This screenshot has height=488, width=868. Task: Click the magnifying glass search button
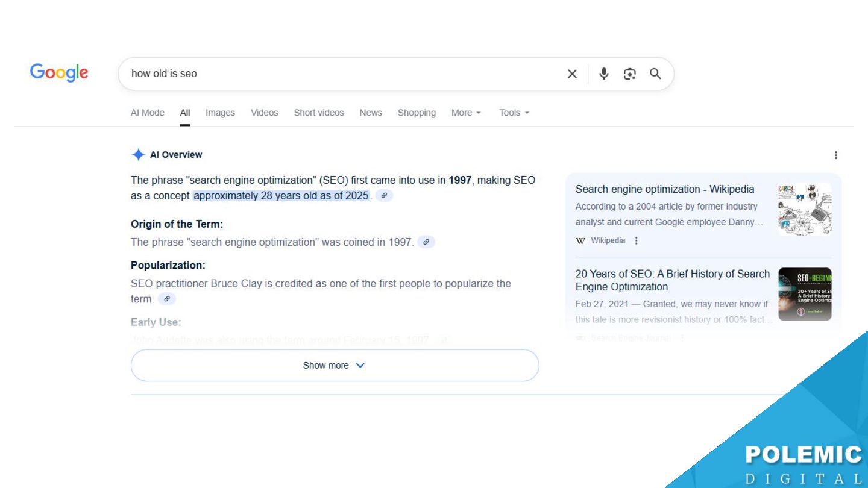click(x=655, y=74)
